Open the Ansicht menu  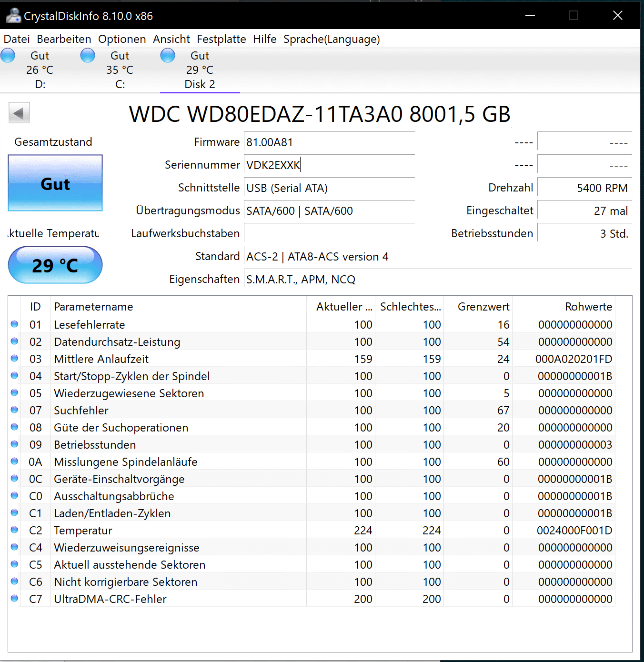(171, 39)
